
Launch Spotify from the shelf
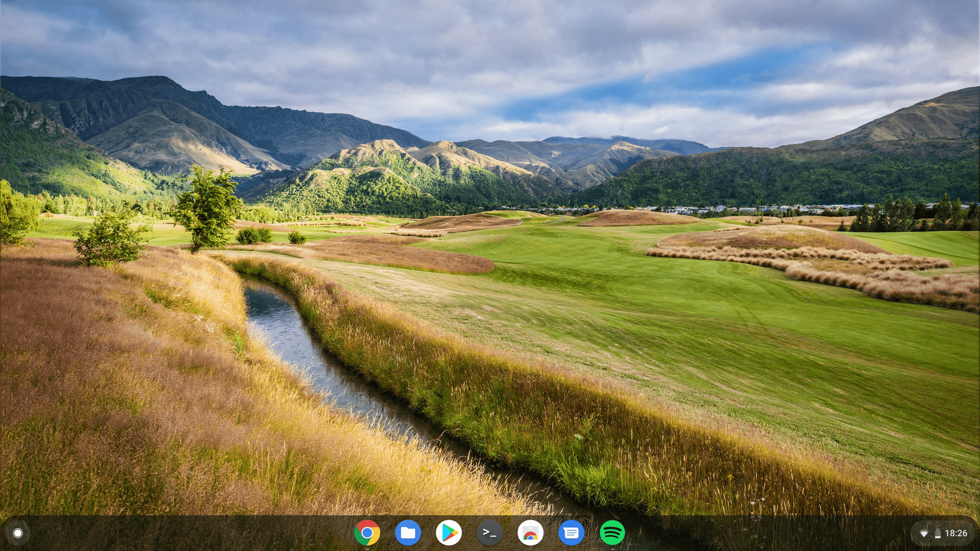tap(612, 533)
